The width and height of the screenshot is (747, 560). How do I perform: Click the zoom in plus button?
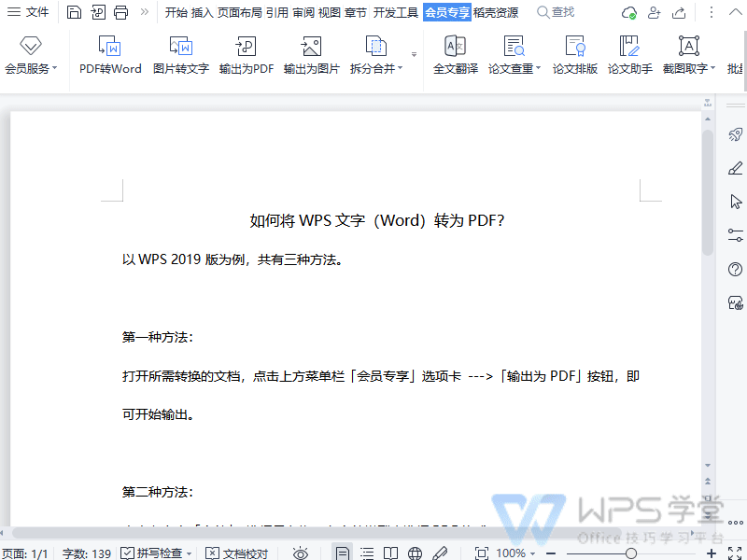[x=711, y=553]
